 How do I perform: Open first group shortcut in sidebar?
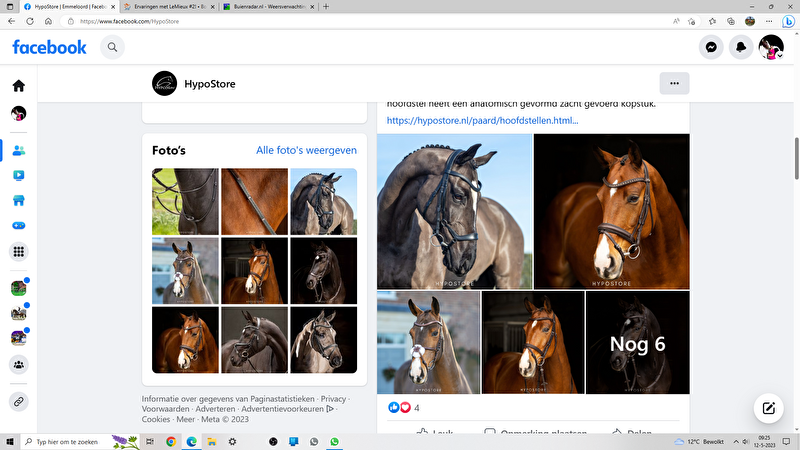19,288
